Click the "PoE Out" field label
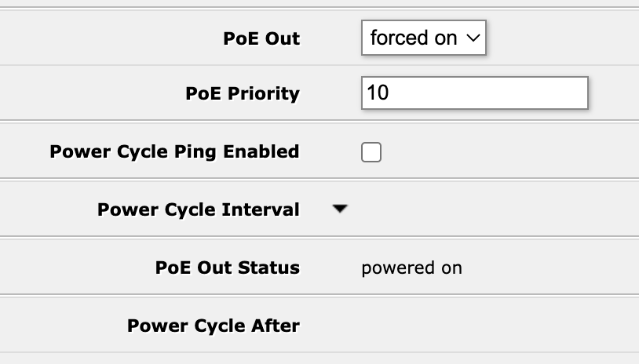Image resolution: width=639 pixels, height=364 pixels. (x=261, y=39)
